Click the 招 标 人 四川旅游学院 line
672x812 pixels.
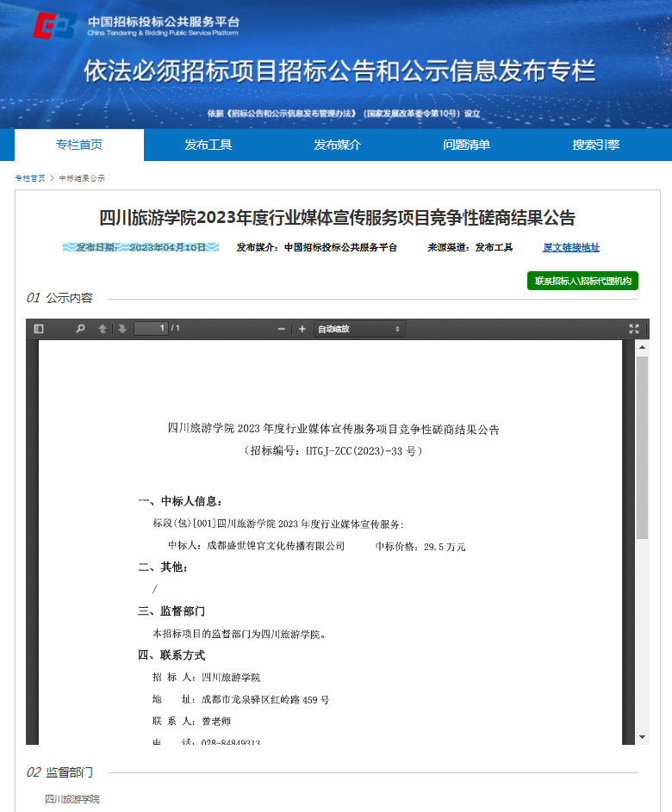coord(206,678)
